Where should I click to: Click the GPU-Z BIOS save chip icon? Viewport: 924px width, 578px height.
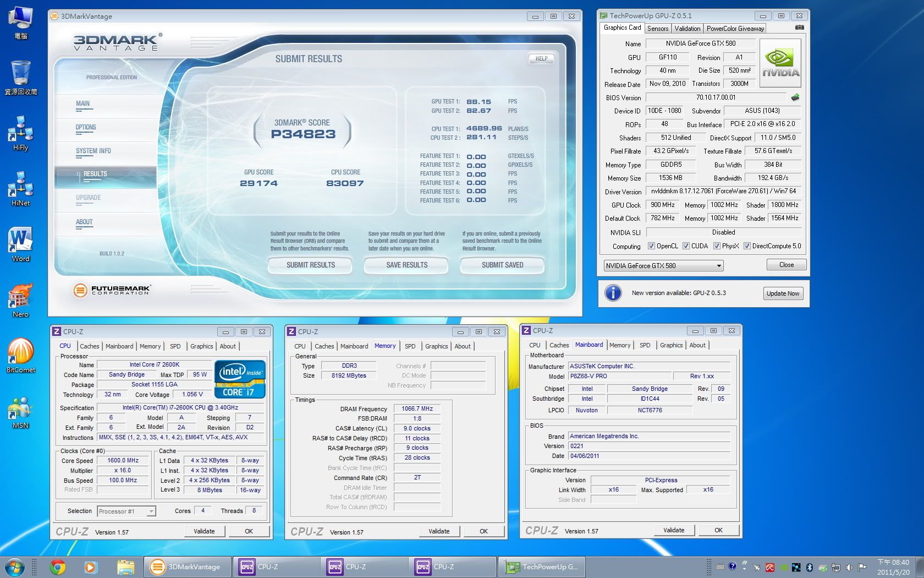click(x=795, y=97)
